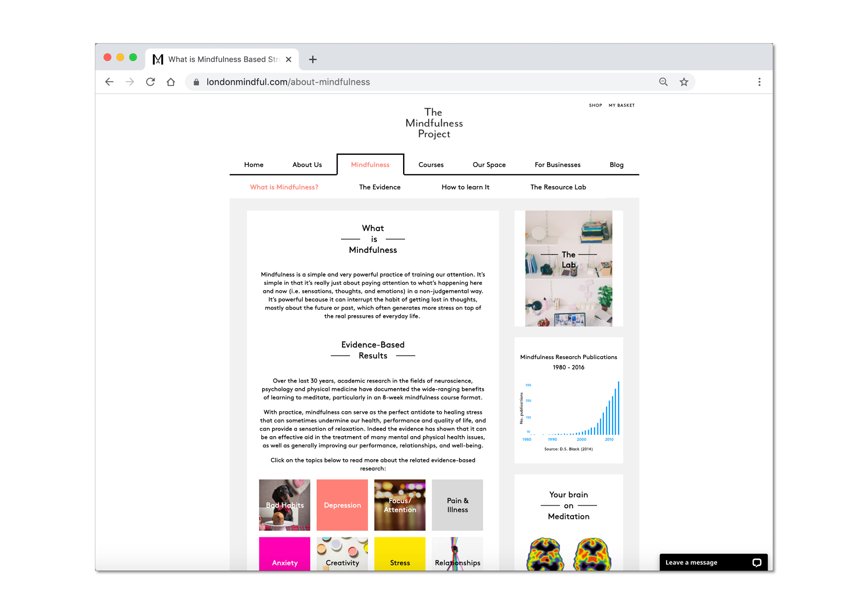This screenshot has width=868, height=614.
Task: Open the Chrome three-dot menu
Action: pos(759,82)
